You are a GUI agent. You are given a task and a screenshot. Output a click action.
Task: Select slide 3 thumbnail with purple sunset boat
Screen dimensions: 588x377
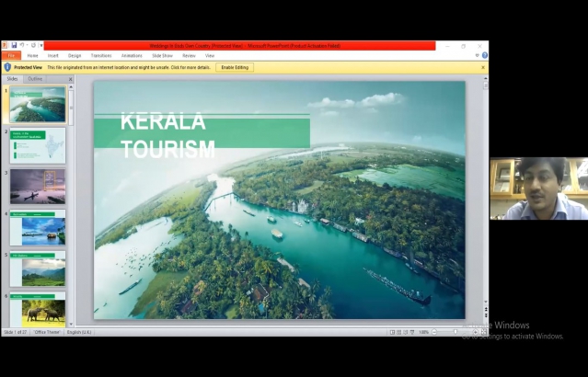(x=38, y=187)
